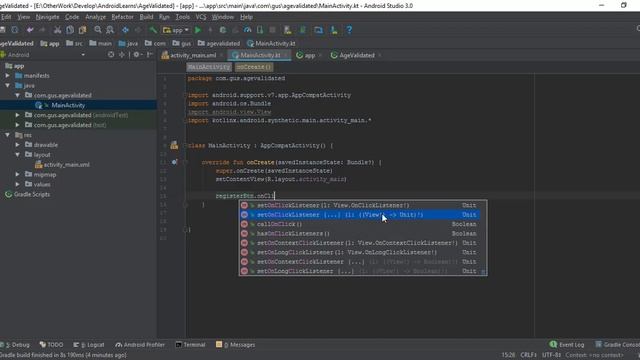Screen dimensions: 640x360
Task: Click the Undo arrow toolbar icon
Action: pos(30,30)
